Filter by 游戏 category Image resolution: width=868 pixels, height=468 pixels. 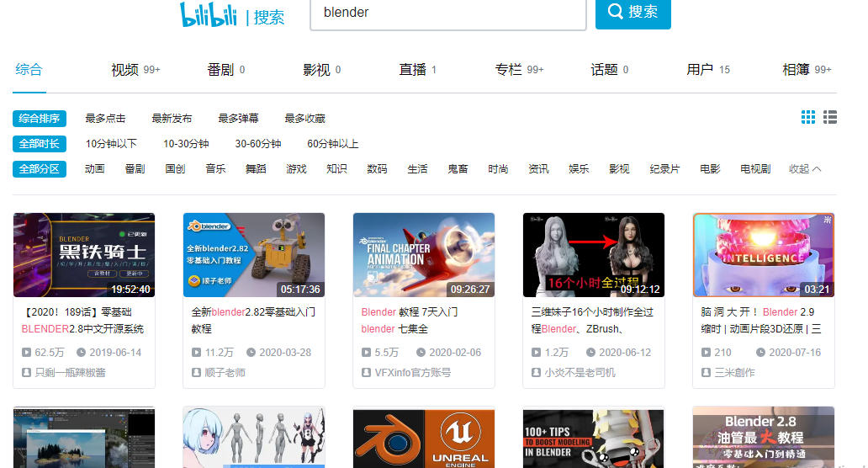pyautogui.click(x=296, y=169)
